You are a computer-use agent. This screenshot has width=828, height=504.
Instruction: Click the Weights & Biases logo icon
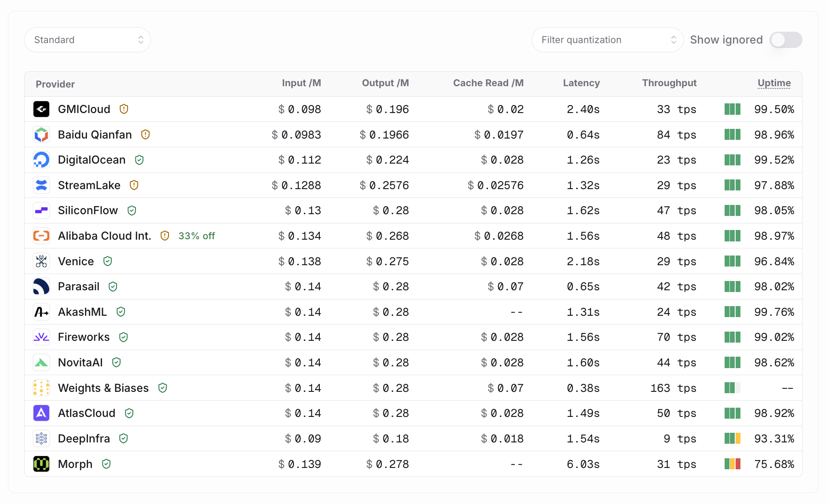click(x=41, y=388)
